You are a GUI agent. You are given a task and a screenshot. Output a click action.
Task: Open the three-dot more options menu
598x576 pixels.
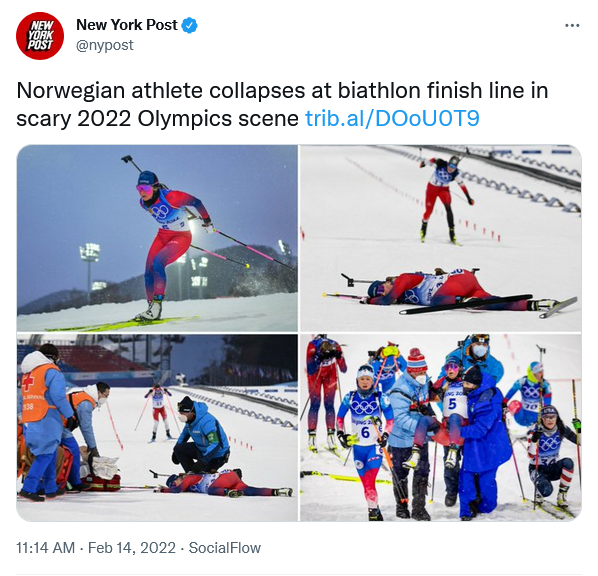pos(572,26)
